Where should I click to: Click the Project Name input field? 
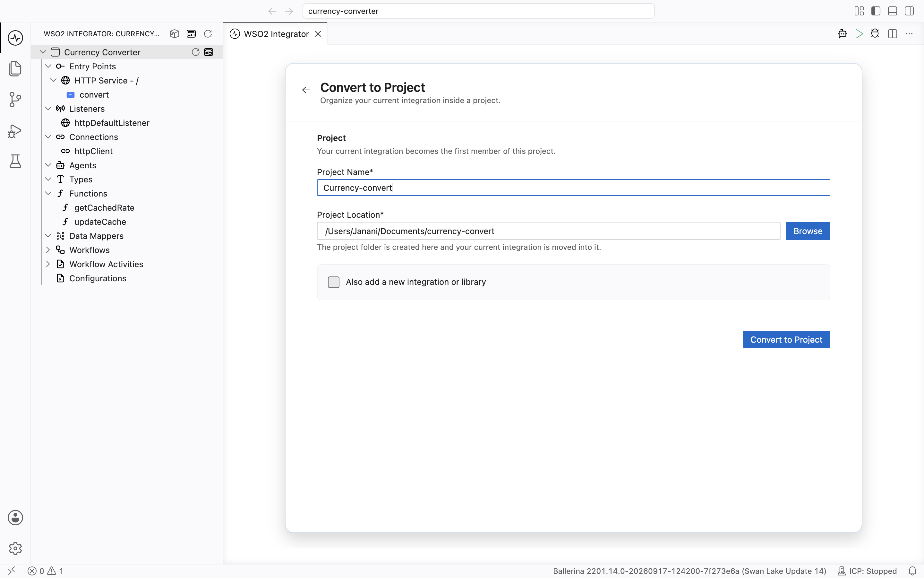(574, 188)
